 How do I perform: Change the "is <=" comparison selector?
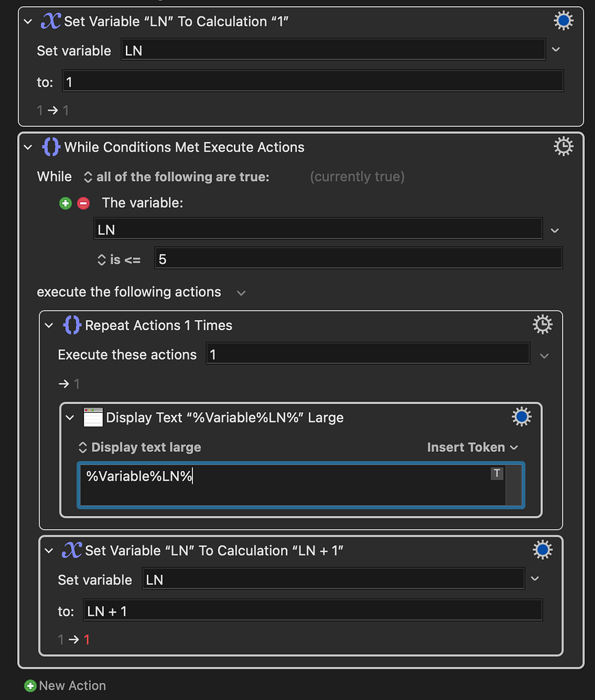coord(119,260)
